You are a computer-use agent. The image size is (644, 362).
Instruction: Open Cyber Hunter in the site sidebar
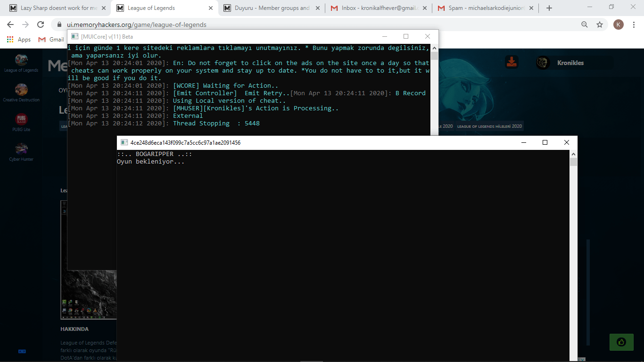coord(21,152)
